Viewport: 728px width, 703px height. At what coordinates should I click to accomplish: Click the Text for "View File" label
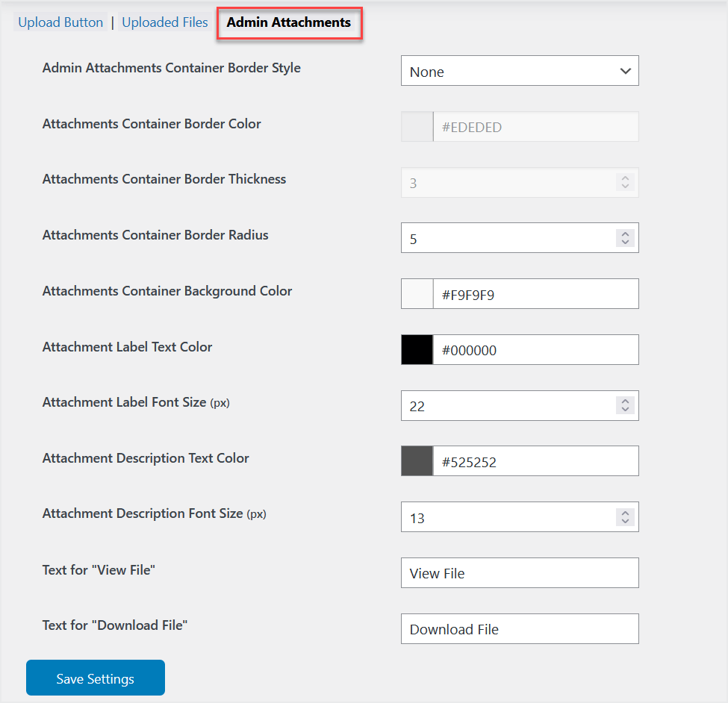pyautogui.click(x=99, y=570)
